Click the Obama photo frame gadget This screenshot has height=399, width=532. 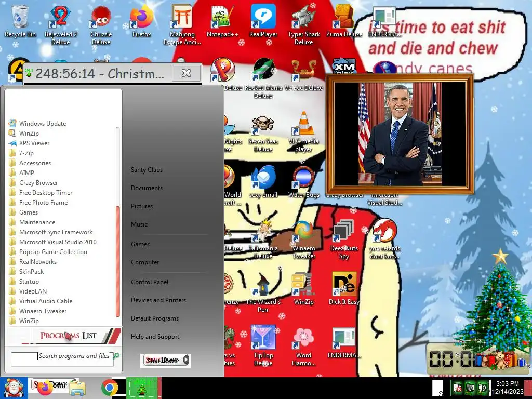coord(400,134)
